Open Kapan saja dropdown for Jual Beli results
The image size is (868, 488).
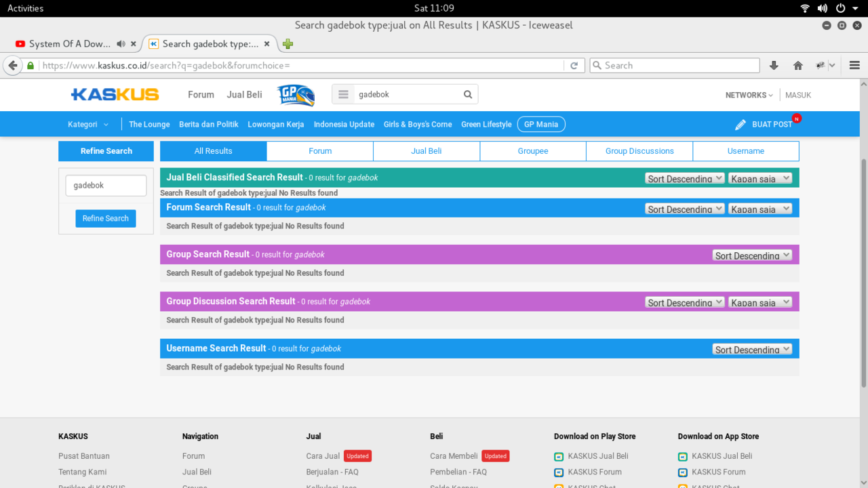[x=760, y=178]
